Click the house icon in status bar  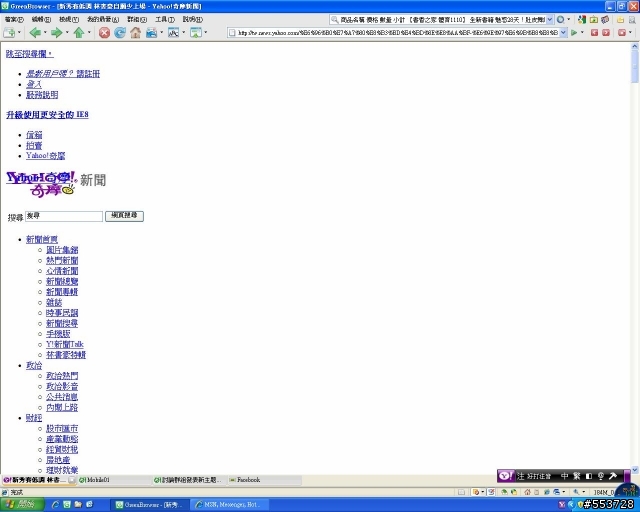point(527,492)
